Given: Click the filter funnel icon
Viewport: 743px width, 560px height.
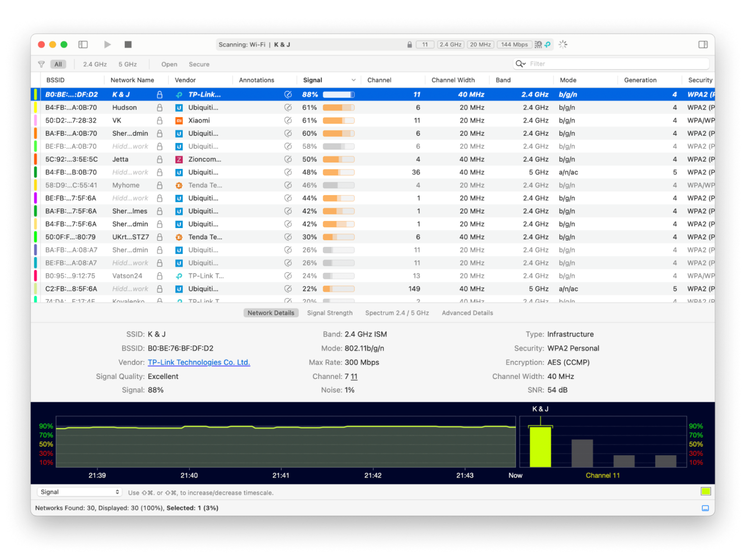Looking at the screenshot, I should 41,64.
